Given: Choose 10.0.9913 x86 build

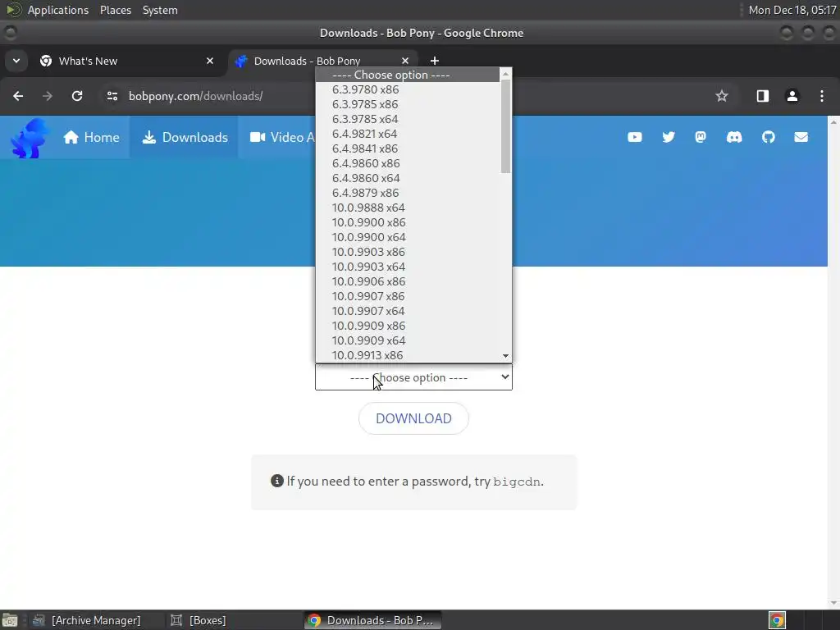Looking at the screenshot, I should [x=408, y=355].
